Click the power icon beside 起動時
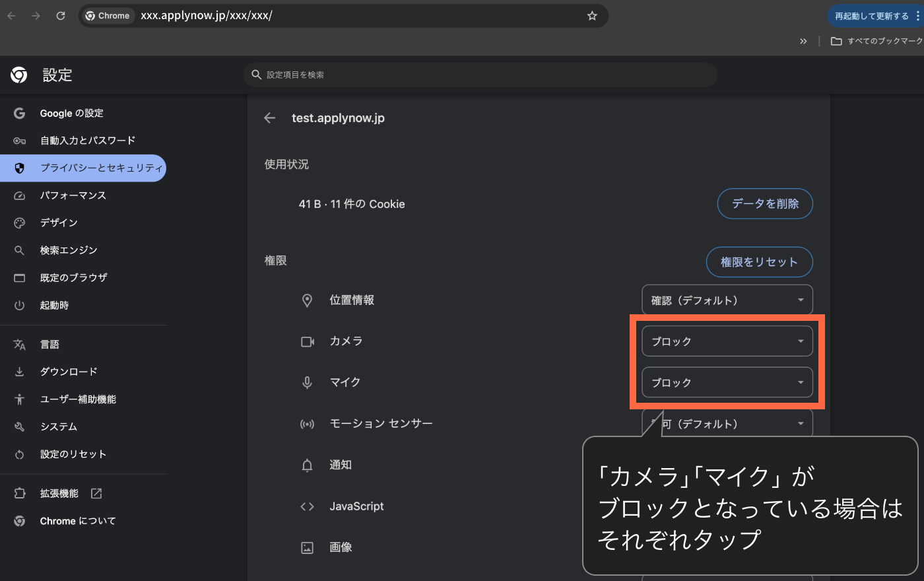Screen dimensions: 924x581 pos(19,305)
